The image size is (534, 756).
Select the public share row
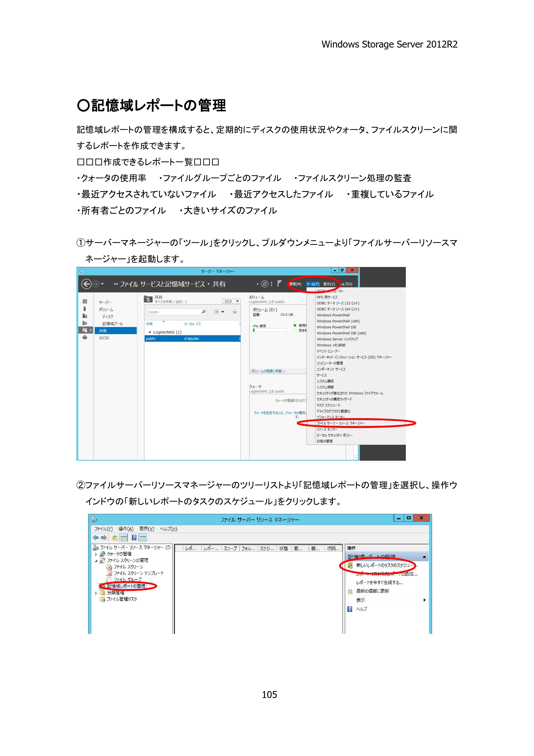(x=193, y=339)
